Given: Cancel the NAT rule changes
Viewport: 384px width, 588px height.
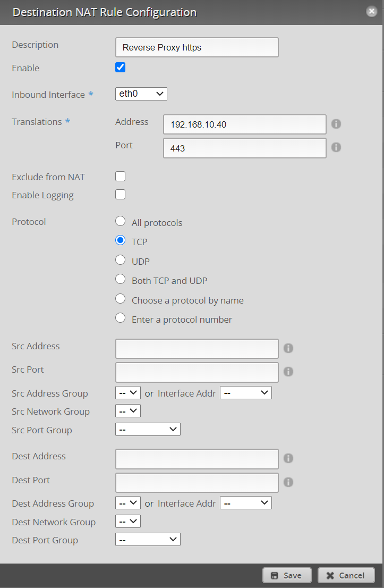Looking at the screenshot, I should [346, 575].
